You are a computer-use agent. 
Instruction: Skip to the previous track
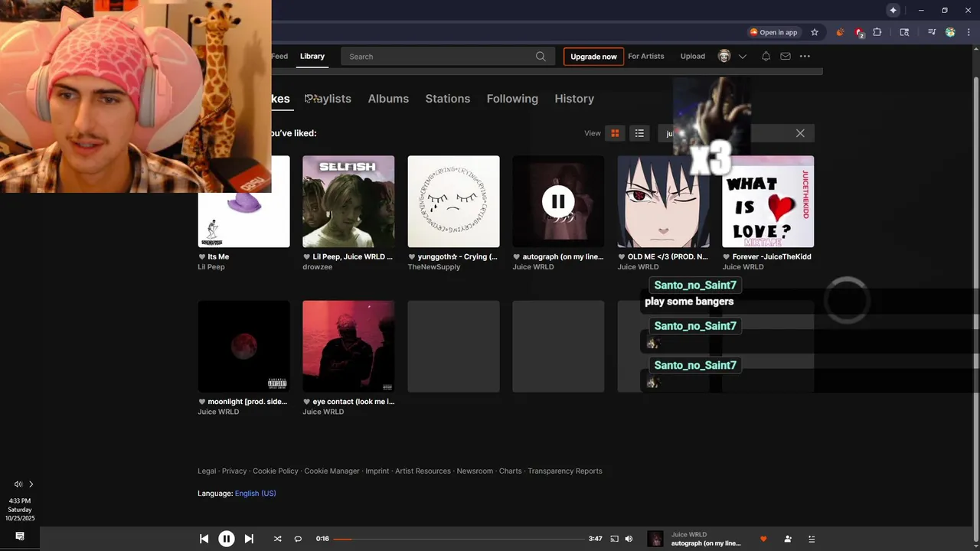pyautogui.click(x=204, y=539)
